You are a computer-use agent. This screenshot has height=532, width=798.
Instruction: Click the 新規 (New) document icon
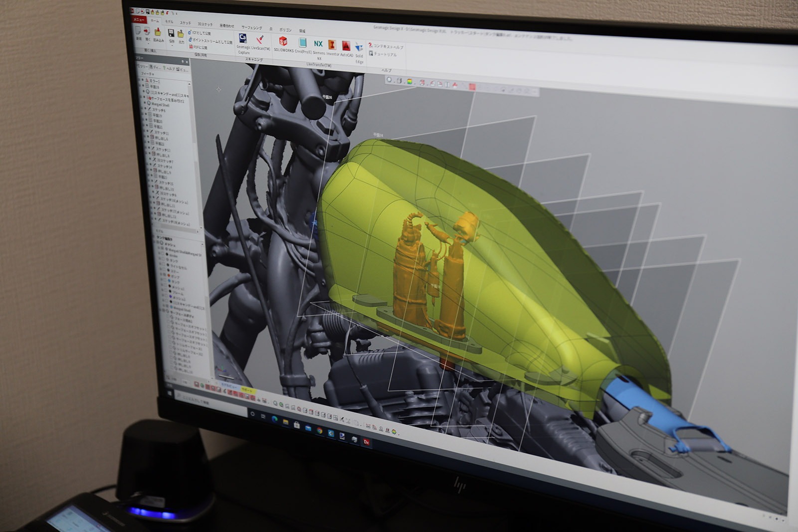click(138, 31)
